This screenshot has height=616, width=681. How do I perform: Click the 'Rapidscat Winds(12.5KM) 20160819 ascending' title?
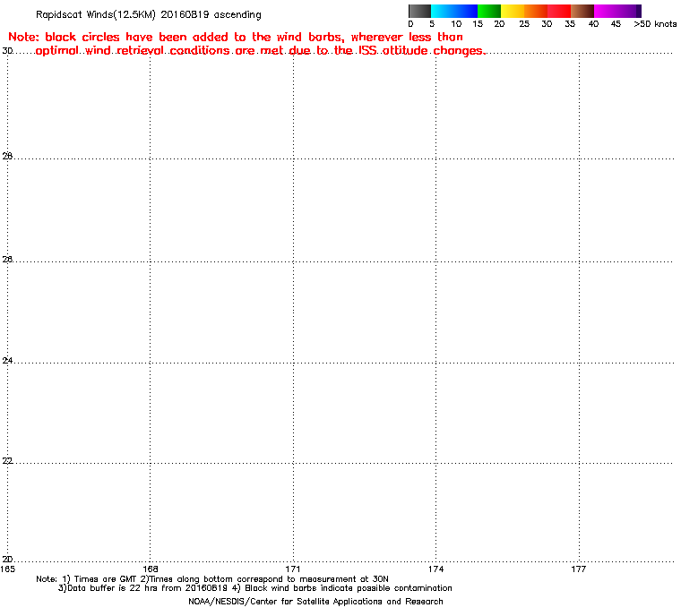(149, 14)
